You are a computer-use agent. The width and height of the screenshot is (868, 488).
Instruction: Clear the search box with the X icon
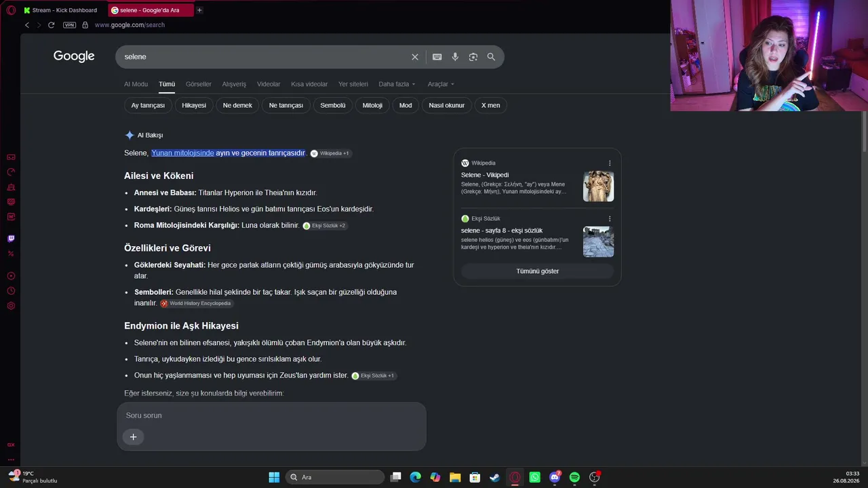pyautogui.click(x=415, y=57)
